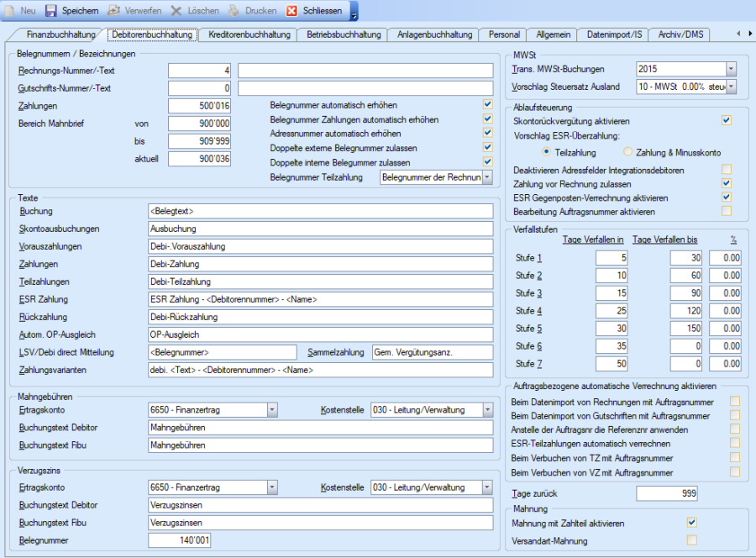Image resolution: width=756 pixels, height=558 pixels.
Task: Toggle Skontorückvergütung aktivieren checkbox
Action: tap(727, 121)
